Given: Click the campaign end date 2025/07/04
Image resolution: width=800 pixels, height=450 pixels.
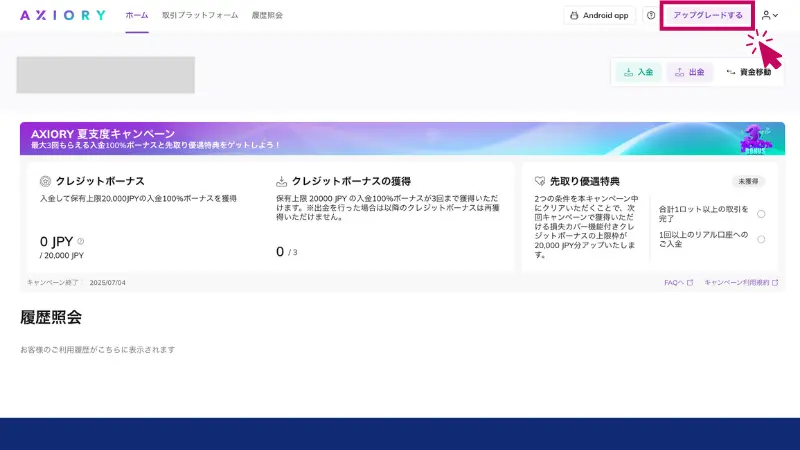Looking at the screenshot, I should tap(108, 283).
